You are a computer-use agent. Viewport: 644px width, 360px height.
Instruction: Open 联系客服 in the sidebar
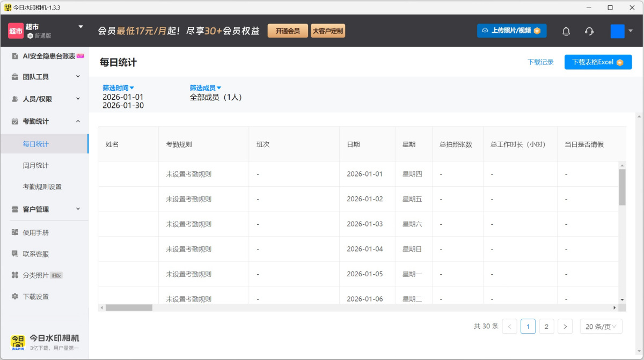pyautogui.click(x=35, y=254)
